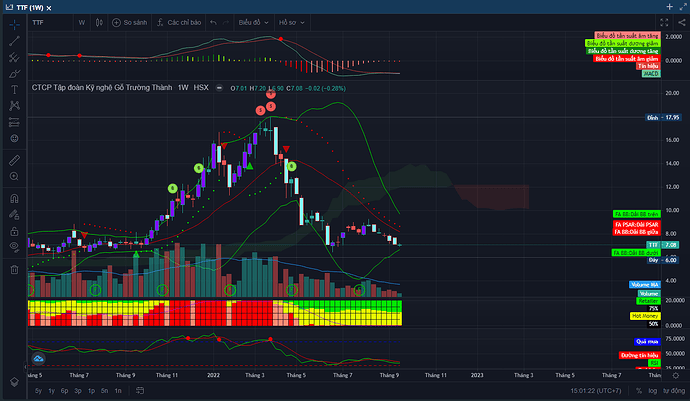Click company name CTCP Tập đoàn Kỹ nghệ Gỗ Trường Thành

(x=102, y=88)
